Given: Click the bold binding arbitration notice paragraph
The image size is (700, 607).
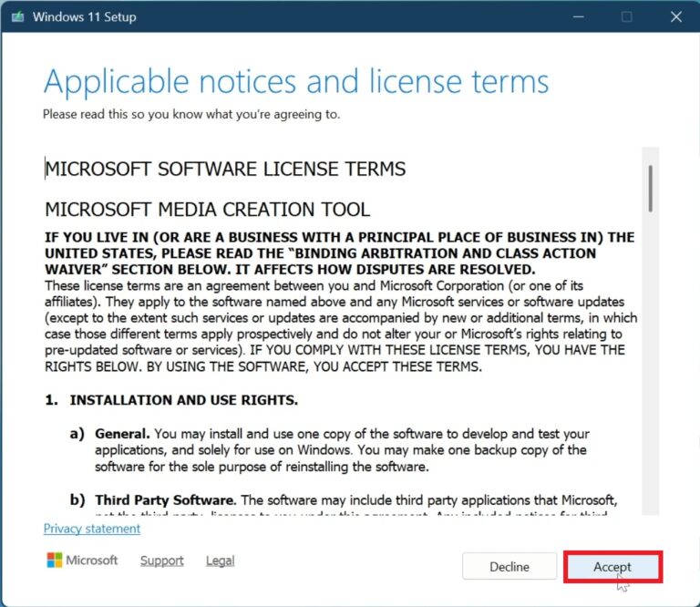Looking at the screenshot, I should [339, 253].
